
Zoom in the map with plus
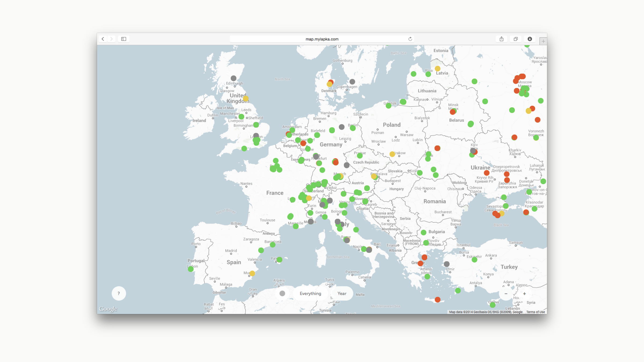pos(524,294)
